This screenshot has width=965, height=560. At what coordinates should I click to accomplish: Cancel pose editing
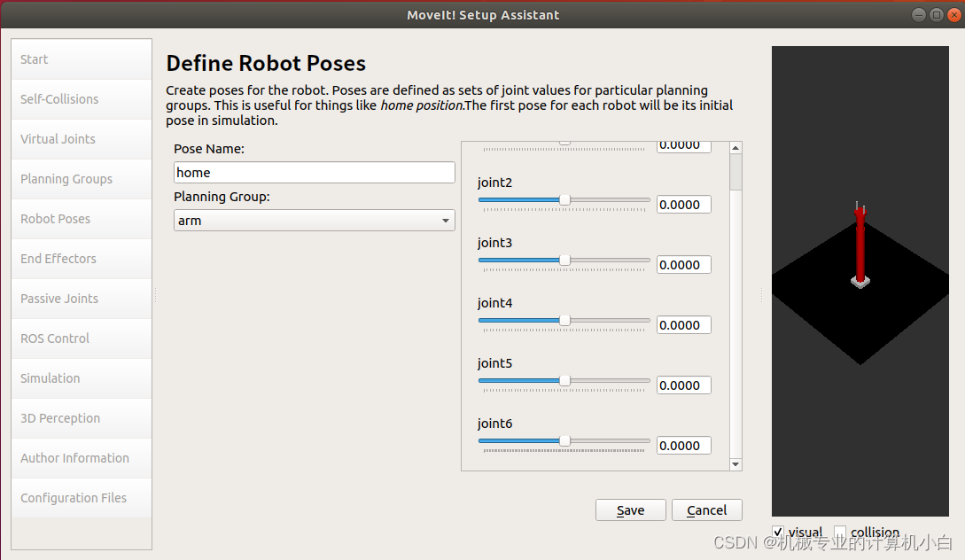point(706,509)
